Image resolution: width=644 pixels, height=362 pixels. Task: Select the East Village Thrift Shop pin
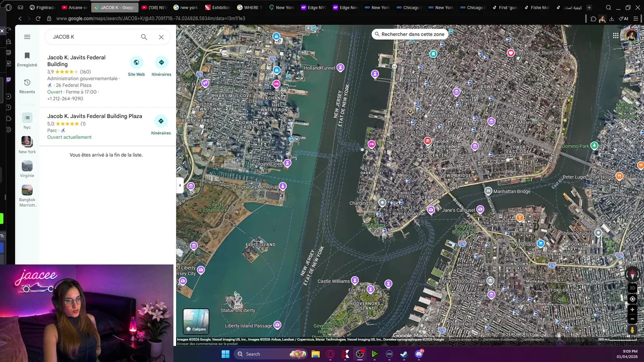click(x=511, y=53)
